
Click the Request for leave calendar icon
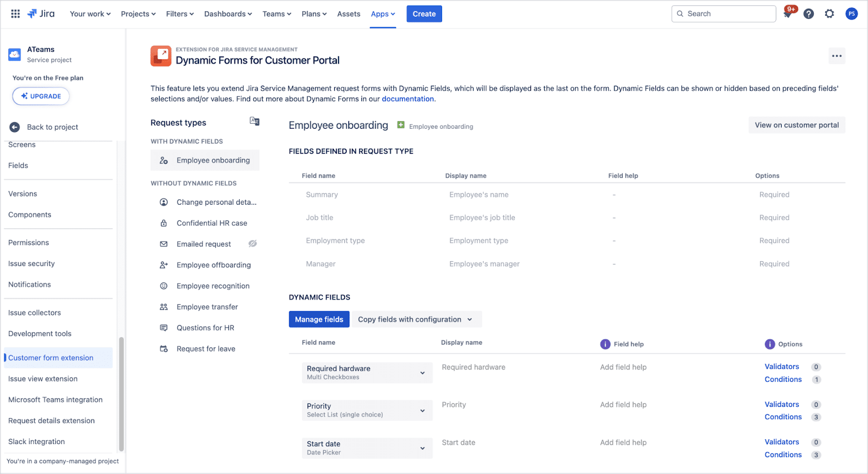click(163, 349)
